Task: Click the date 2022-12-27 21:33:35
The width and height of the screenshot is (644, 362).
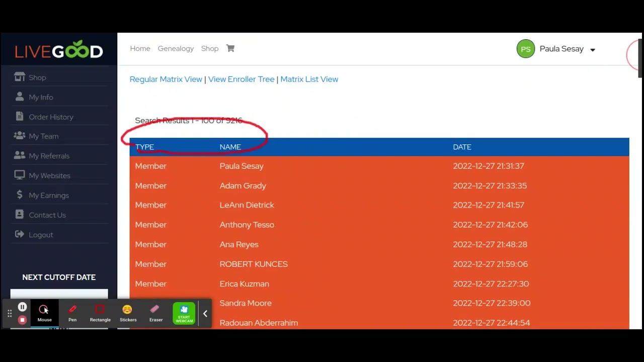Action: tap(490, 186)
